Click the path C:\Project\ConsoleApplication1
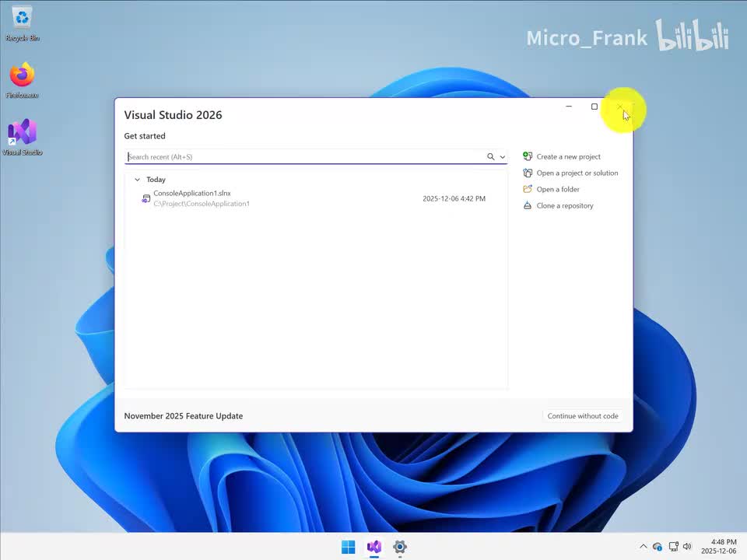Viewport: 747px width, 560px height. (x=202, y=204)
